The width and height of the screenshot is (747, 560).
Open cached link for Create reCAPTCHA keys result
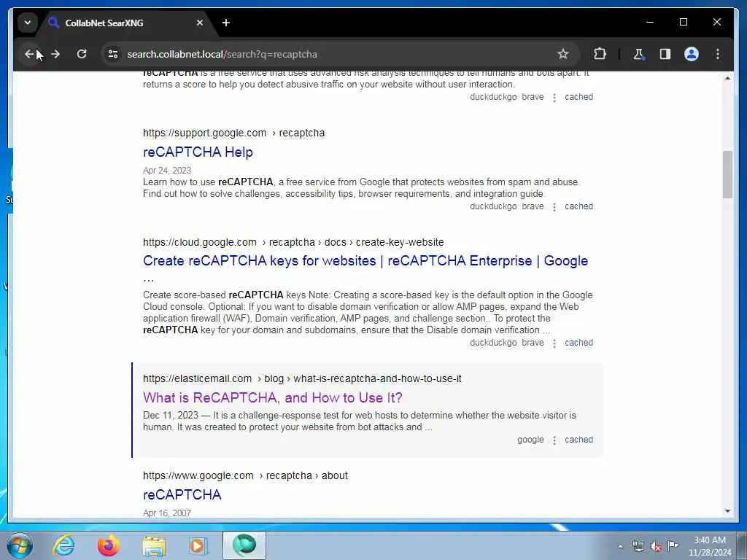[578, 343]
